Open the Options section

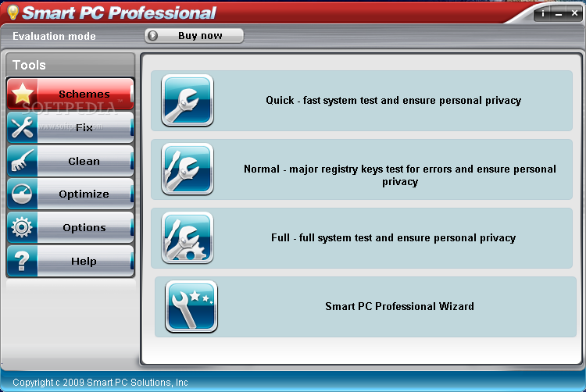tap(70, 227)
